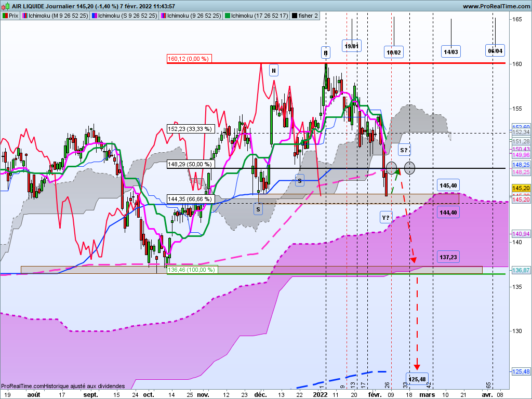Click the févr. label on time axis

(x=375, y=395)
